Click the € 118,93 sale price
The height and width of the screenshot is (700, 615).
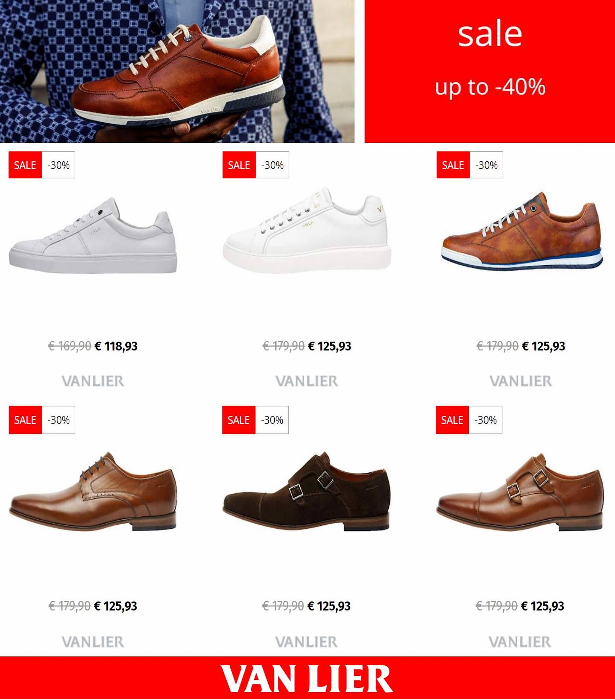116,346
